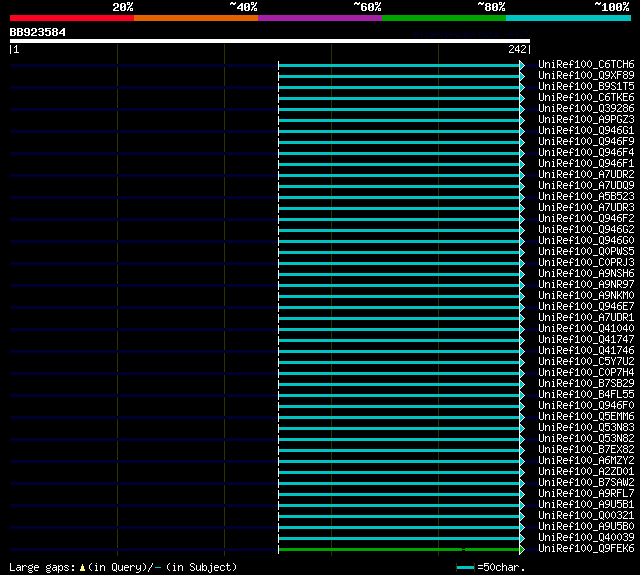Click the UniRef100_A7UDR3 label
This screenshot has width=640, height=575.
(x=586, y=208)
